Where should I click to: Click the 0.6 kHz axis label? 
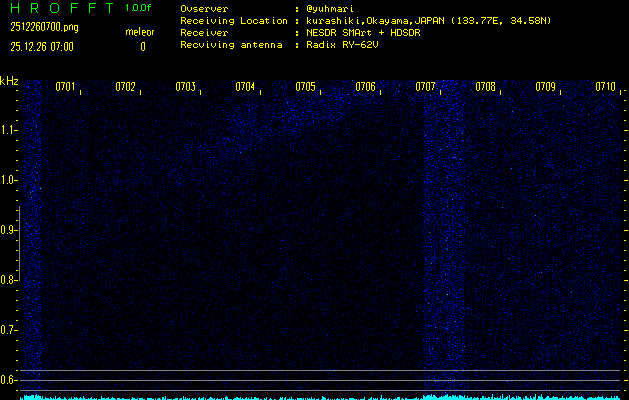(8, 380)
